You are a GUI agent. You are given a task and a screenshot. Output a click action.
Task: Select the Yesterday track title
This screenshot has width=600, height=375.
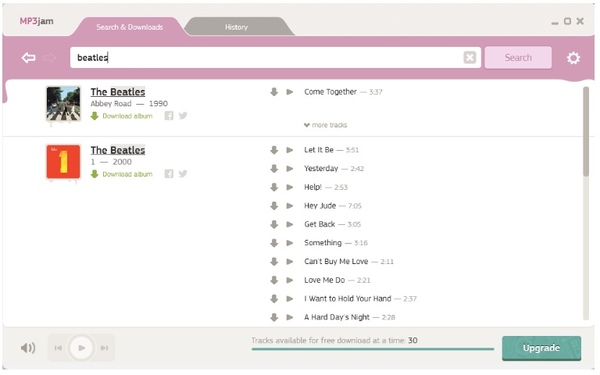coord(321,169)
